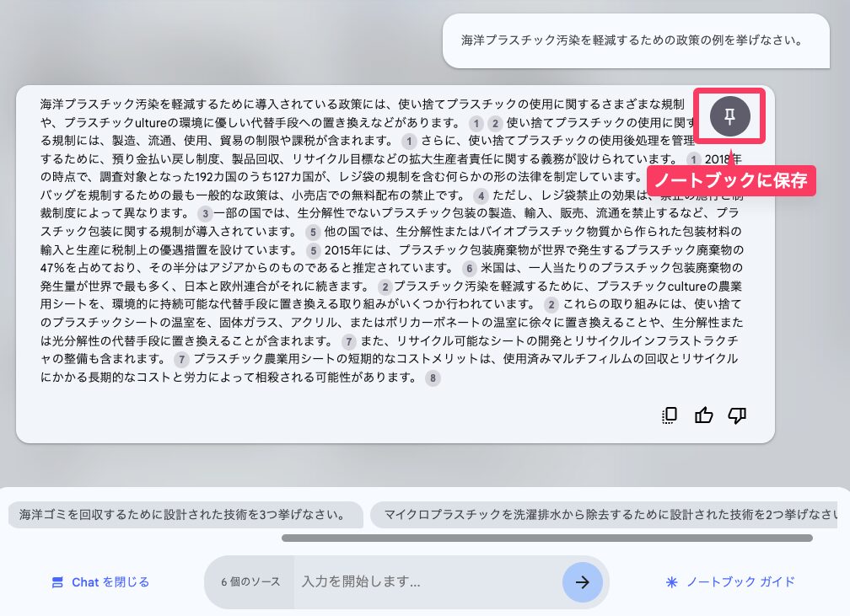Viewport: 850px width, 616px height.
Task: Copy the response with the copy icon
Action: click(670, 415)
